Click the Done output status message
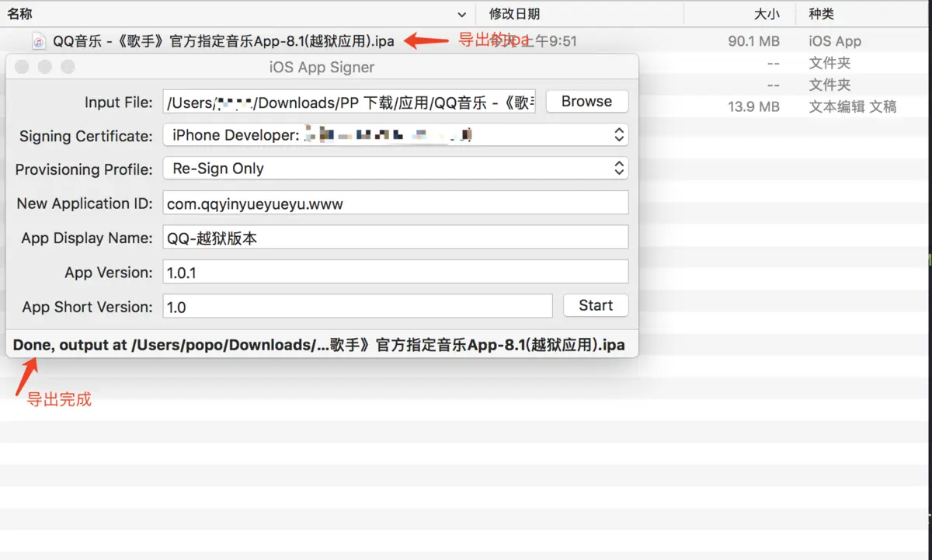Screen dimensions: 932x560 (x=319, y=345)
